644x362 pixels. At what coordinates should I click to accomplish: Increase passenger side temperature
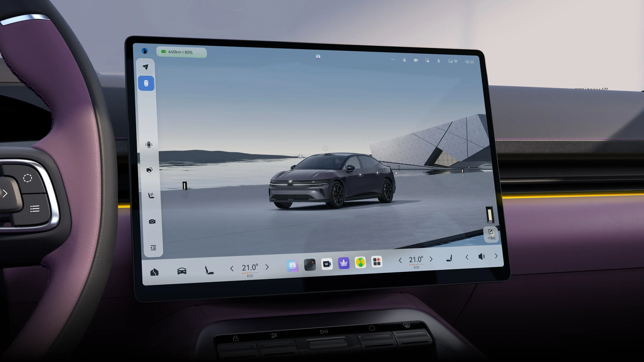click(x=431, y=259)
